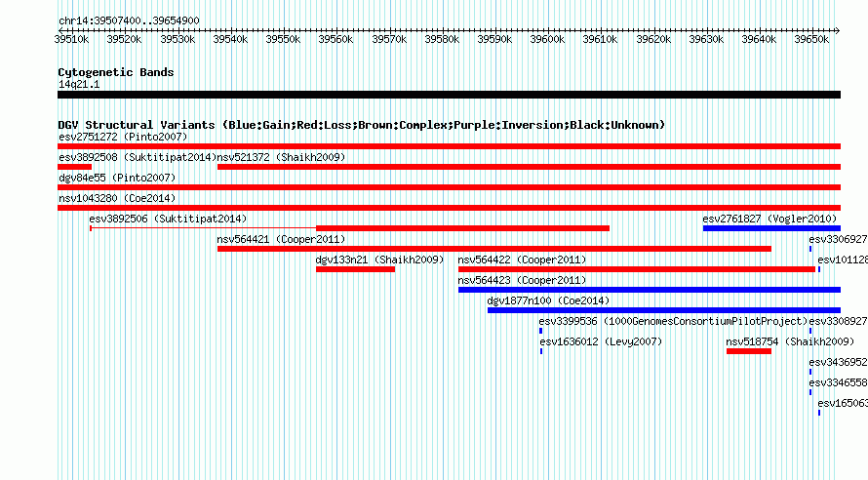Open the esv165063 variant label
The height and width of the screenshot is (480, 868).
(x=843, y=403)
